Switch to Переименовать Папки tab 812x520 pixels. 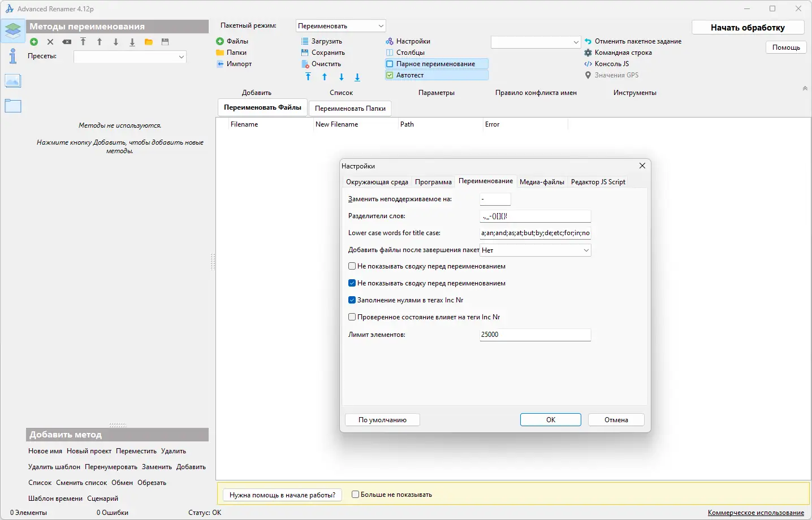[350, 109]
